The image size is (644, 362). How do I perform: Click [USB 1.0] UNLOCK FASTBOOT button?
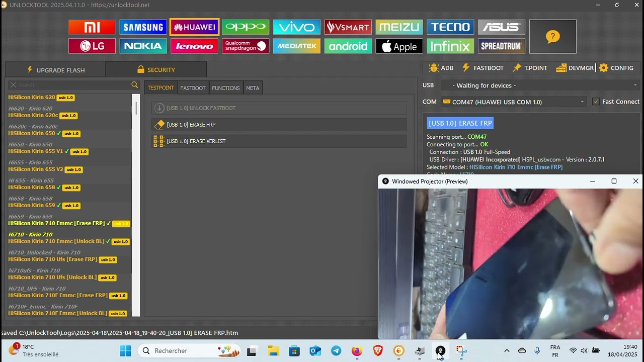[x=279, y=108]
